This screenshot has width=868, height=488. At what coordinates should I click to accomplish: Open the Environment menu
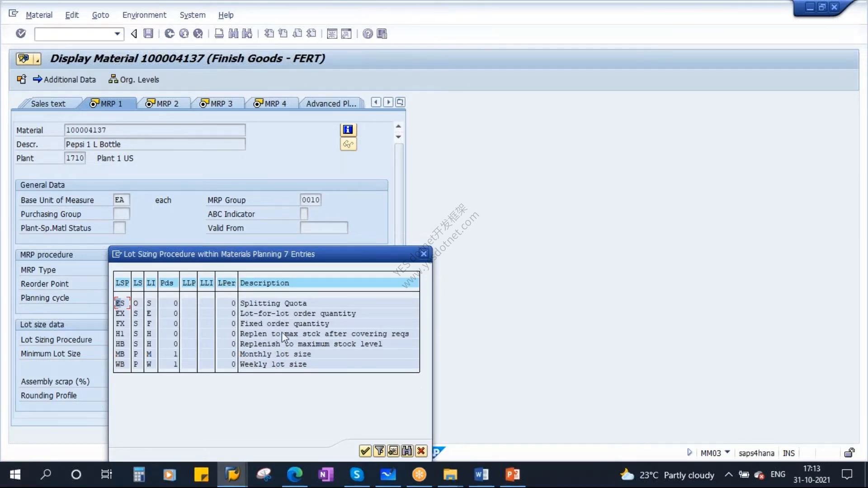[144, 15]
